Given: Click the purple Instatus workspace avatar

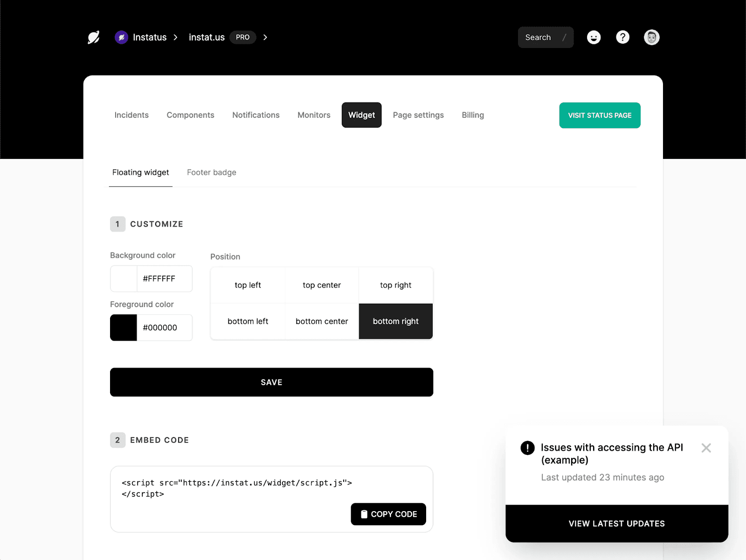Looking at the screenshot, I should 121,37.
